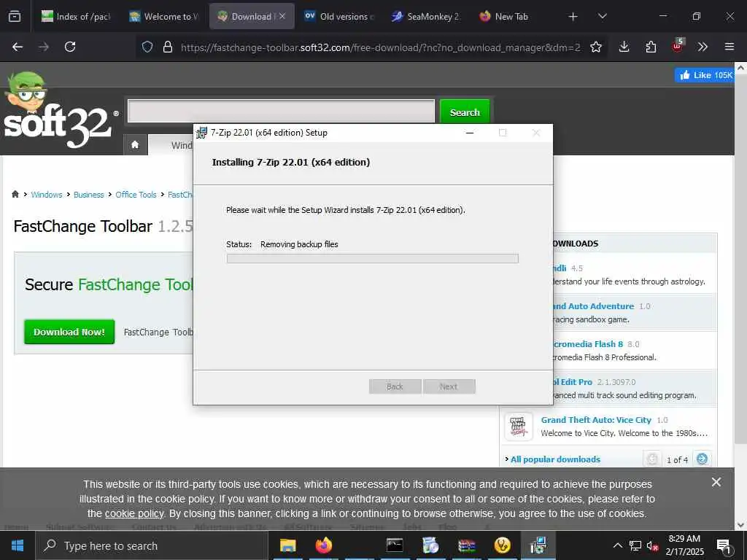Click the address bar URL

pyautogui.click(x=380, y=47)
